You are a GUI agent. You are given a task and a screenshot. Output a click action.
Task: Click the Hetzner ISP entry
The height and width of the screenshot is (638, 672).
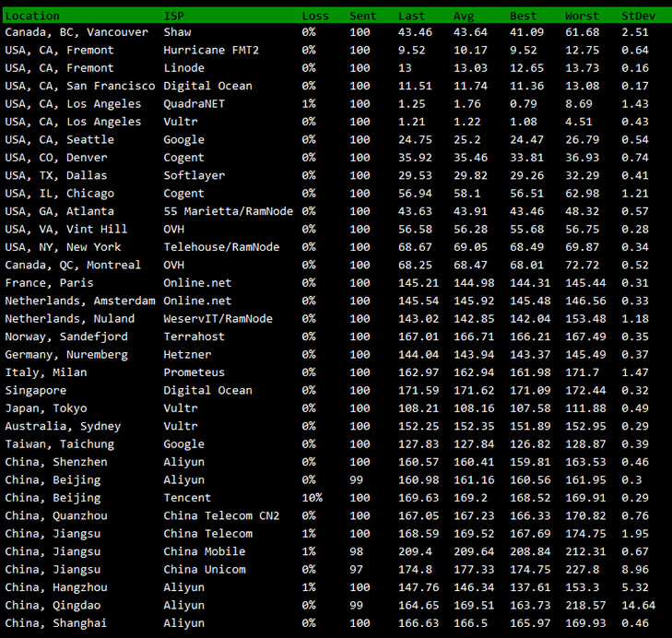(187, 355)
